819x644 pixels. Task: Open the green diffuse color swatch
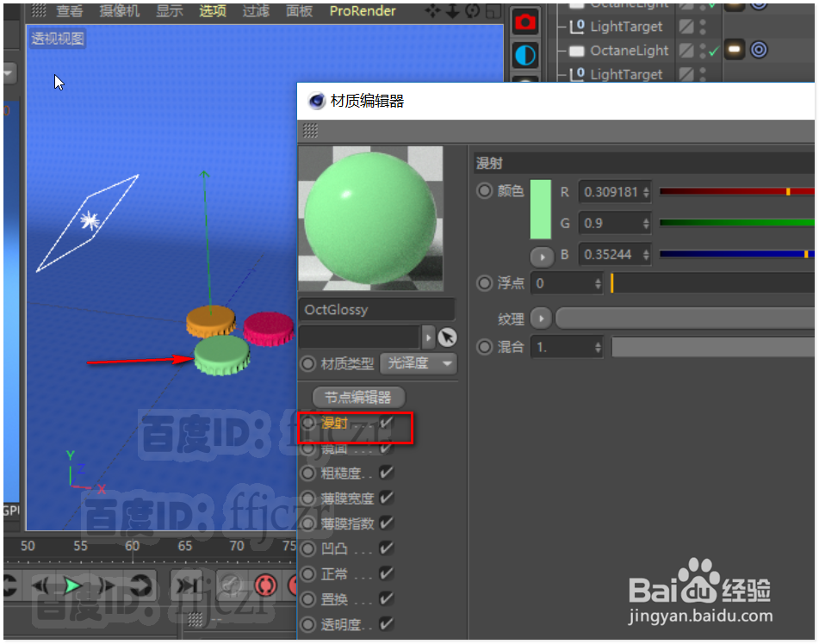click(x=541, y=209)
